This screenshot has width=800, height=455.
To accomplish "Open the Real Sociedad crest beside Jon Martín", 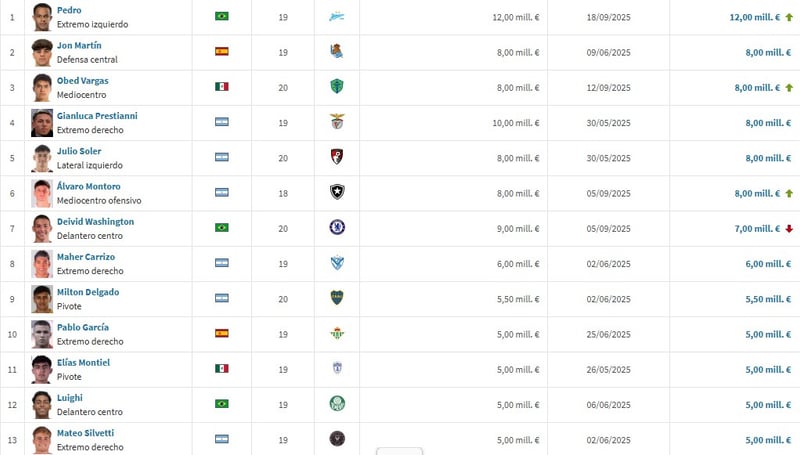I will click(336, 52).
